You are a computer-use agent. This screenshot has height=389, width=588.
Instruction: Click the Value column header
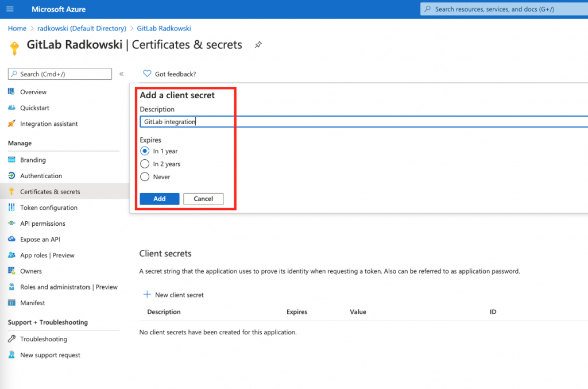coord(358,312)
